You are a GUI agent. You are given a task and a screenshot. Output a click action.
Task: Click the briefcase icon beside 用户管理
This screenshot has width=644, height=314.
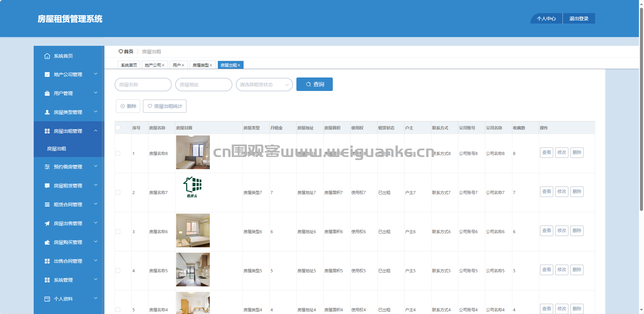pos(47,93)
